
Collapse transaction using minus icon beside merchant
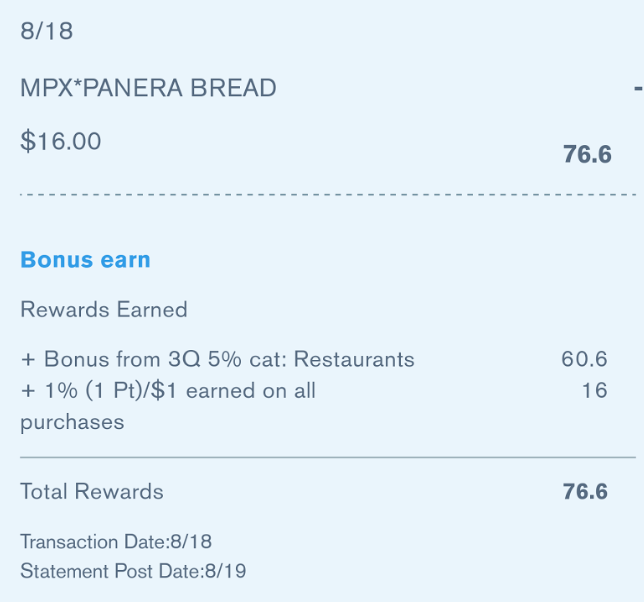coord(638,88)
